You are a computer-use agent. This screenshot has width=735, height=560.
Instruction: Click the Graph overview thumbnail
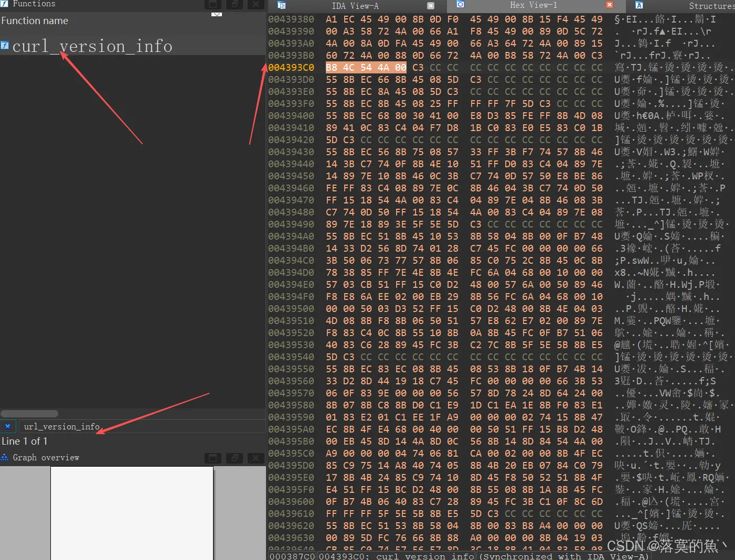point(132,513)
